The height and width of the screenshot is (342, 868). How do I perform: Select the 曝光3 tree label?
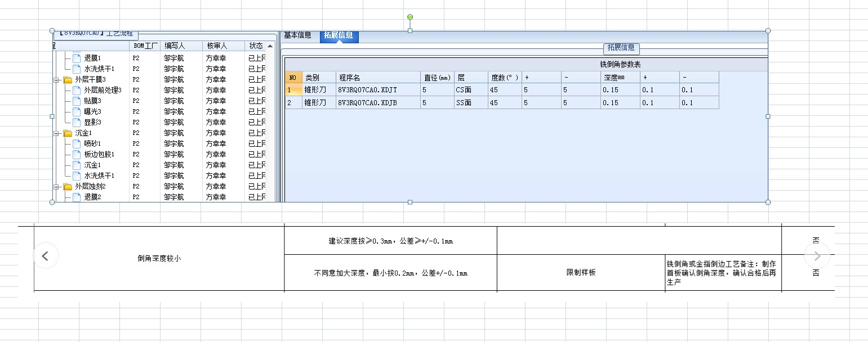coord(92,111)
